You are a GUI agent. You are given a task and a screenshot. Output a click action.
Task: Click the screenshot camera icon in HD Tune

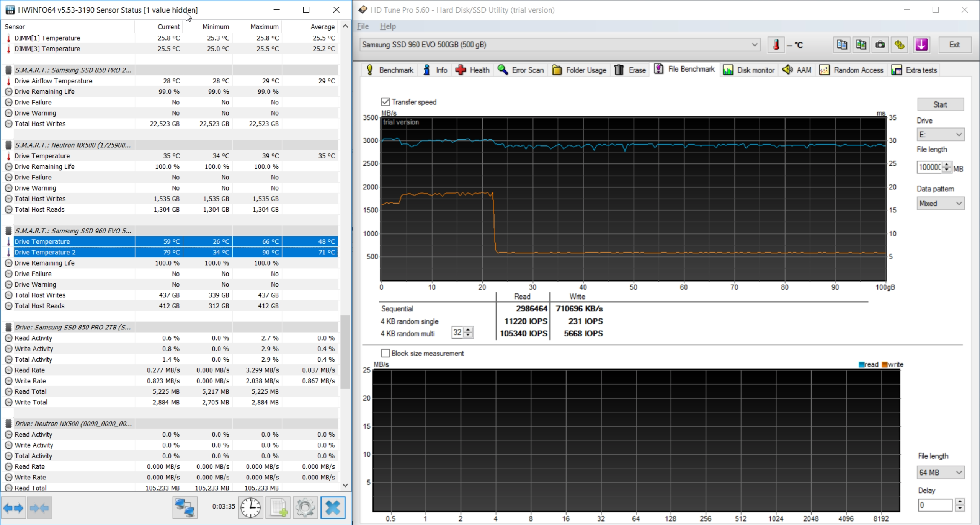click(880, 45)
